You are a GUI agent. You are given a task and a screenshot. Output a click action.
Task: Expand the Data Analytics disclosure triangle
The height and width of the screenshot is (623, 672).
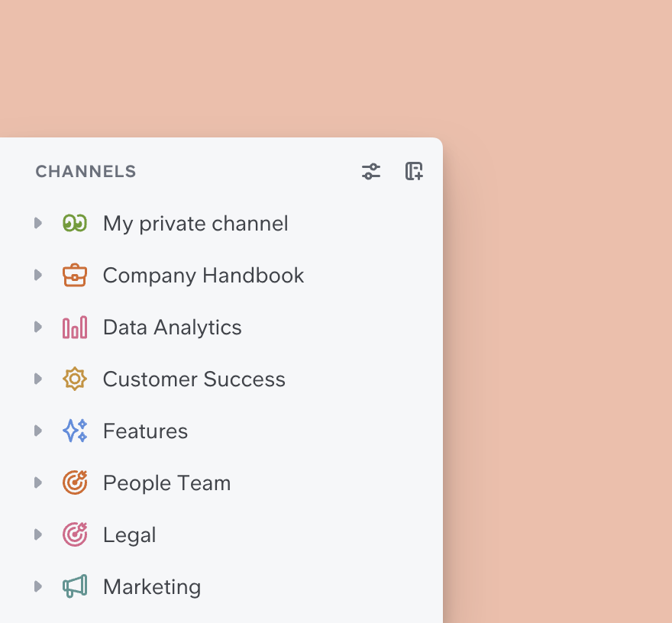tap(37, 327)
